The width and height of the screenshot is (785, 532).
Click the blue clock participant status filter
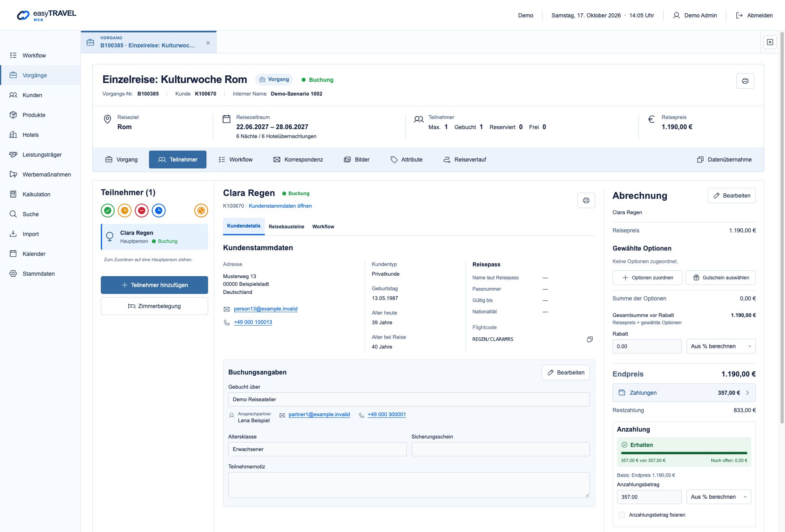click(159, 211)
